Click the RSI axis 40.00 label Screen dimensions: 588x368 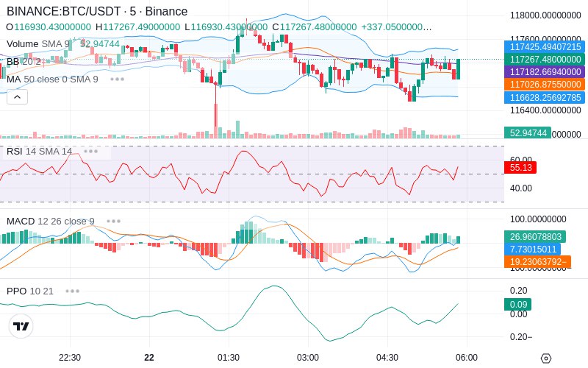pyautogui.click(x=521, y=188)
